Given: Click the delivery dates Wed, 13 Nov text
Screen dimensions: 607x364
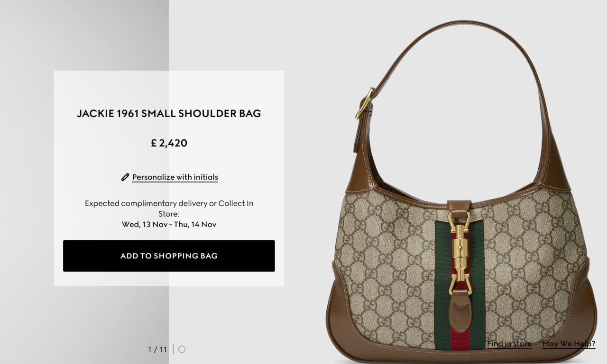Looking at the screenshot, I should [169, 225].
